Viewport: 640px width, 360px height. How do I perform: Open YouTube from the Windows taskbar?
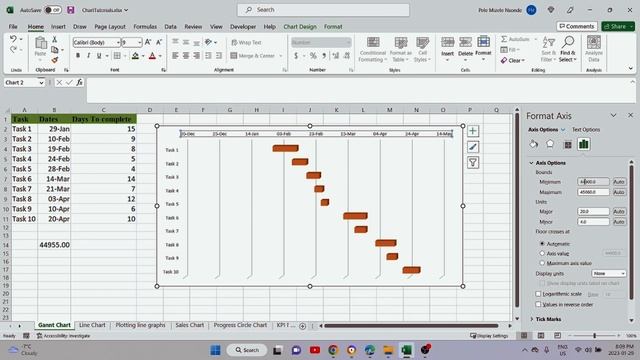(315, 350)
